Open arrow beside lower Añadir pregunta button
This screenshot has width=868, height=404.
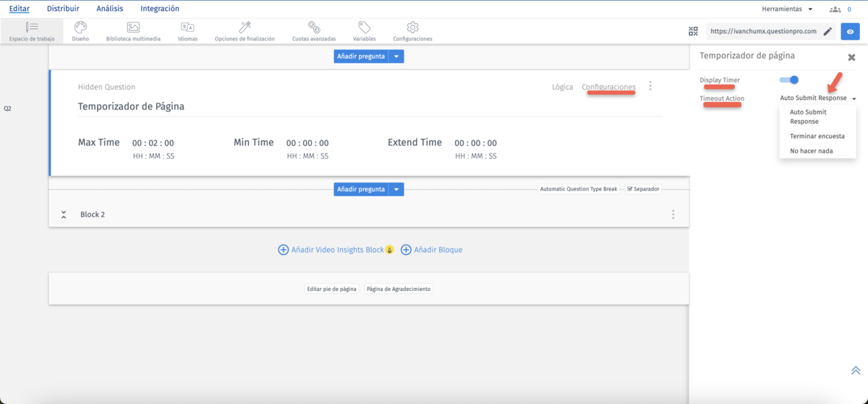click(x=396, y=189)
